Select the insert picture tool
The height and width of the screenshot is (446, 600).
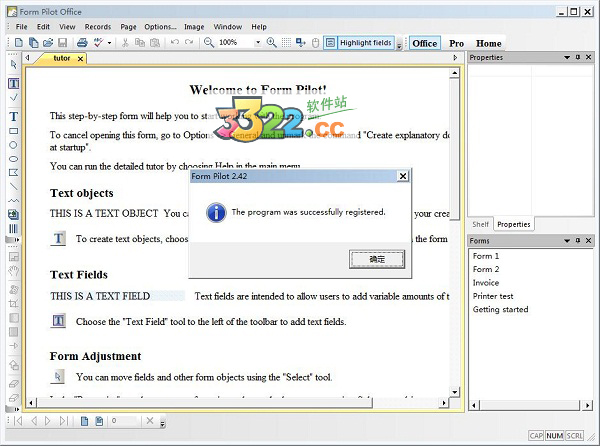(x=13, y=215)
